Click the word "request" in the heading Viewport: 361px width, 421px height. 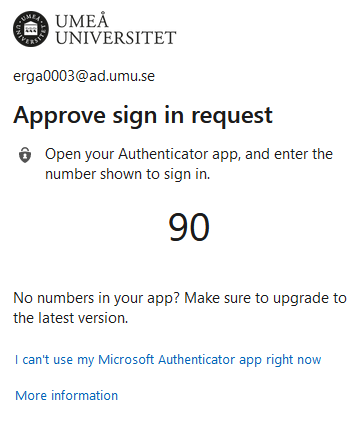coord(232,116)
